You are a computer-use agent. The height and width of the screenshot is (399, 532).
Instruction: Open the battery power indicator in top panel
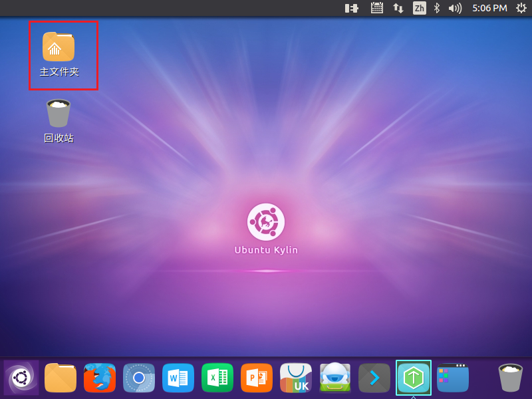pyautogui.click(x=352, y=8)
